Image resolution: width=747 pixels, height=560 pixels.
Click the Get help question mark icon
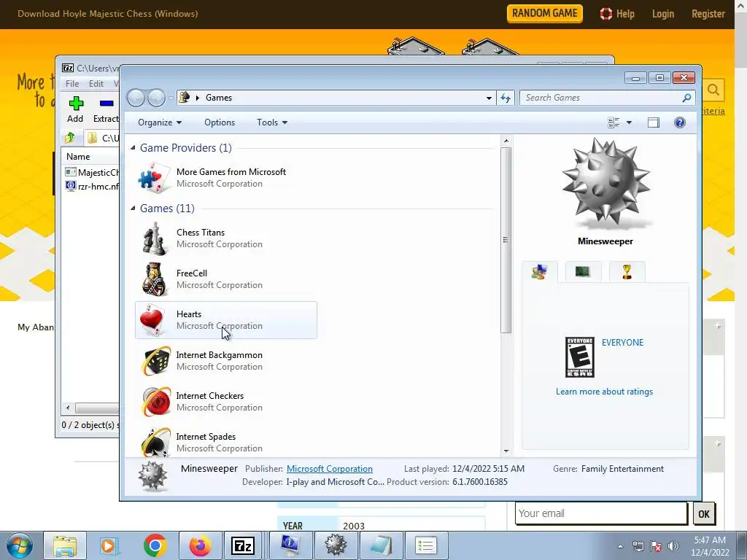click(x=679, y=122)
